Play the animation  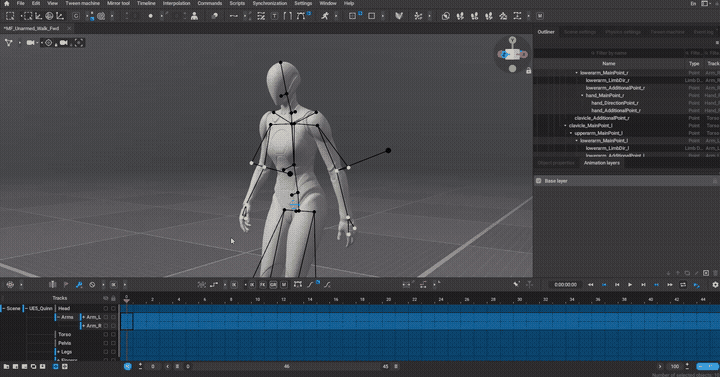[630, 285]
